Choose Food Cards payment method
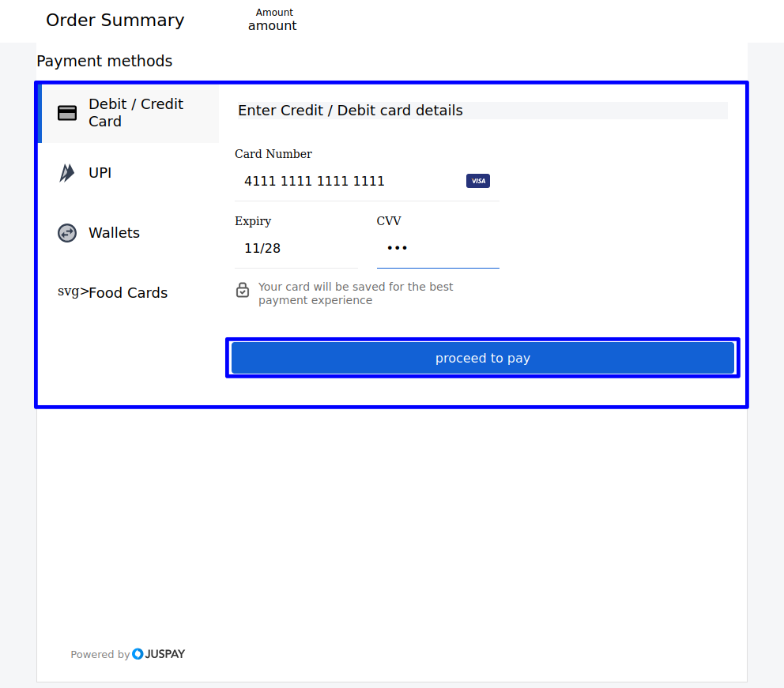The height and width of the screenshot is (688, 784). coord(129,293)
